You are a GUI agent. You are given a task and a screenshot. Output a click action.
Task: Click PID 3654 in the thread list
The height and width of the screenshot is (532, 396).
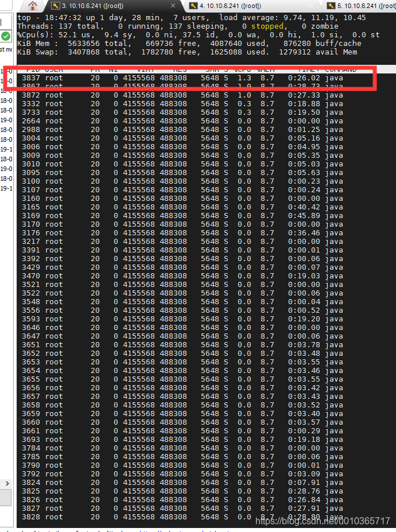coord(31,371)
